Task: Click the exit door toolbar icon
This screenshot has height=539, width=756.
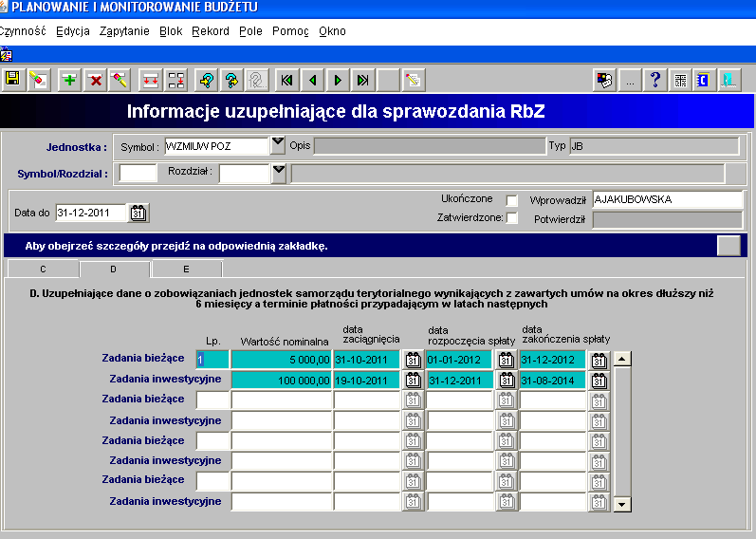Action: pos(729,80)
